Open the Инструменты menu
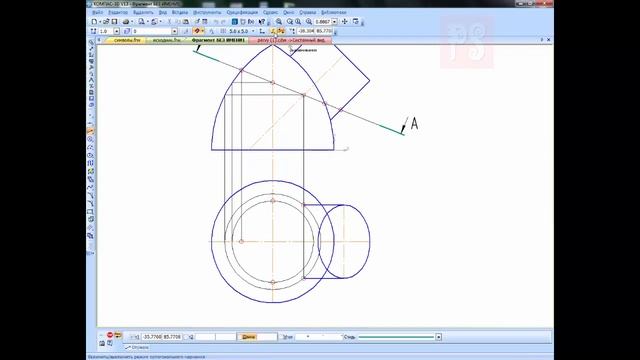 pos(207,13)
